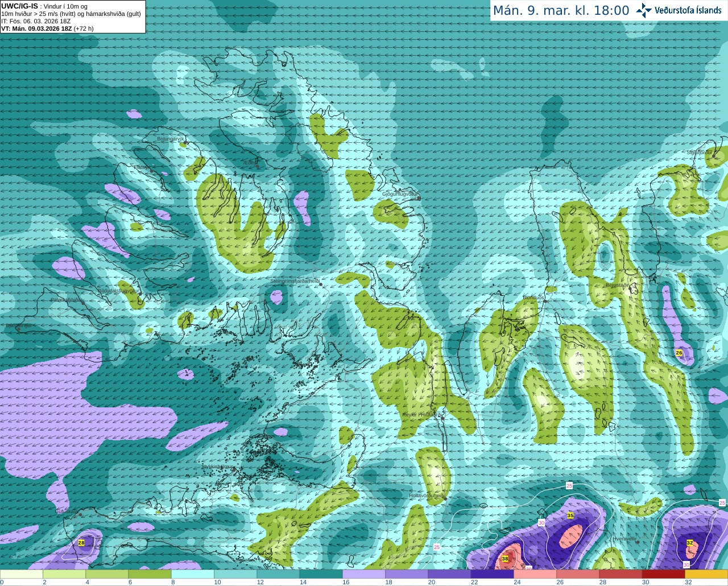
Task: Click the legend swatch between 28 and 30
Action: coord(621,574)
